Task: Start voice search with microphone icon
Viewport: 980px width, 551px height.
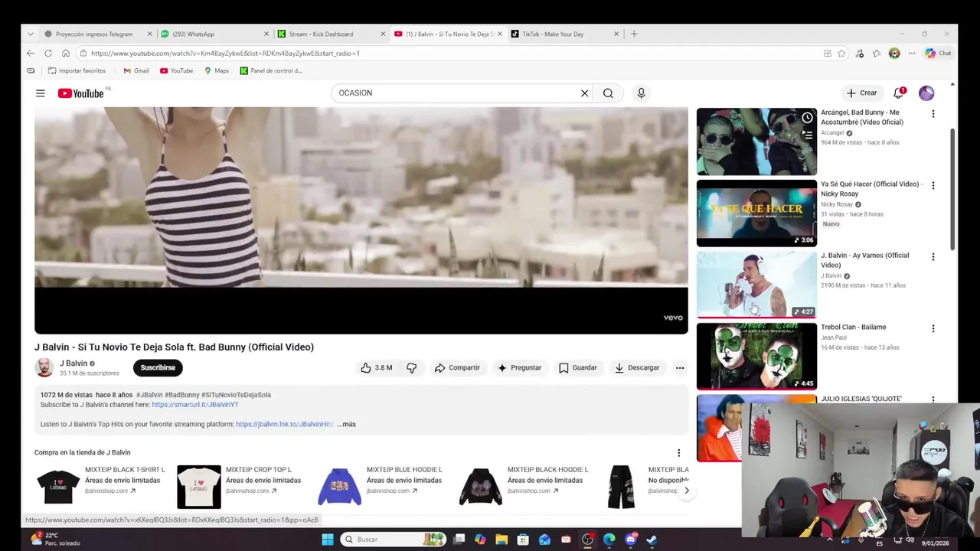Action: point(641,93)
